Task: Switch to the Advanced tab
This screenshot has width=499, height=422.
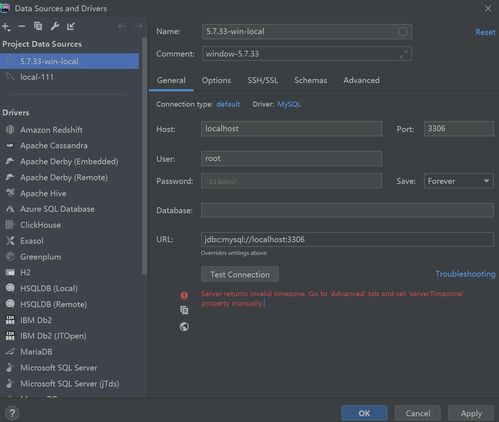Action: 361,80
